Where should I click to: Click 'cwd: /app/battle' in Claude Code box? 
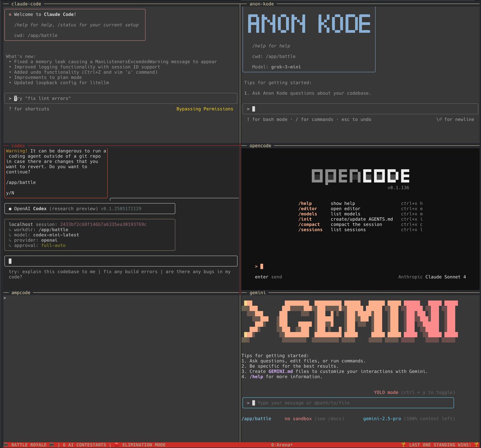pos(36,35)
